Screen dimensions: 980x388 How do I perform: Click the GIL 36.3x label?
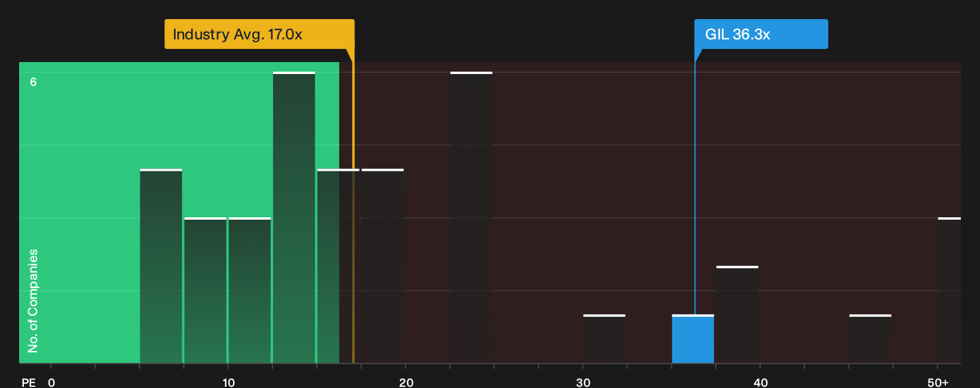pos(761,34)
